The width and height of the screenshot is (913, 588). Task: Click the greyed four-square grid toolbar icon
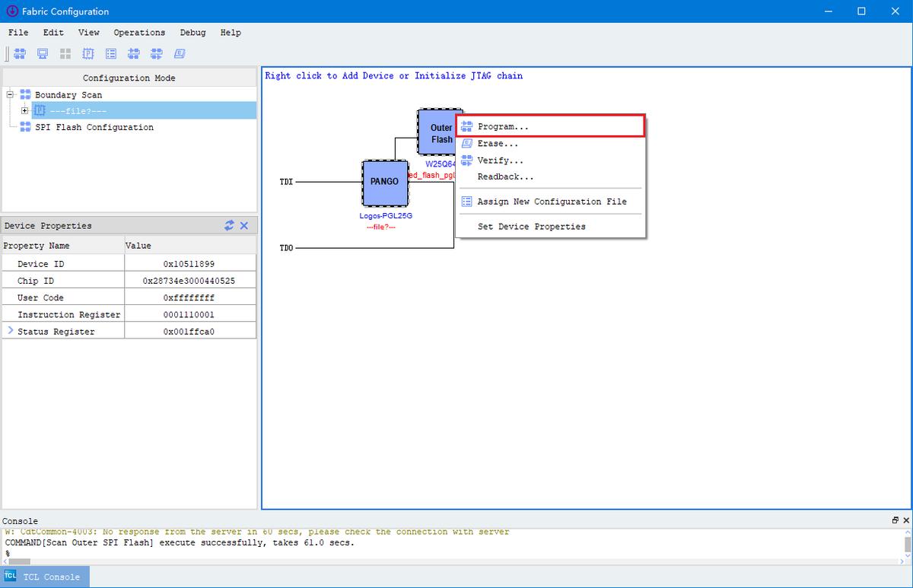pyautogui.click(x=65, y=54)
